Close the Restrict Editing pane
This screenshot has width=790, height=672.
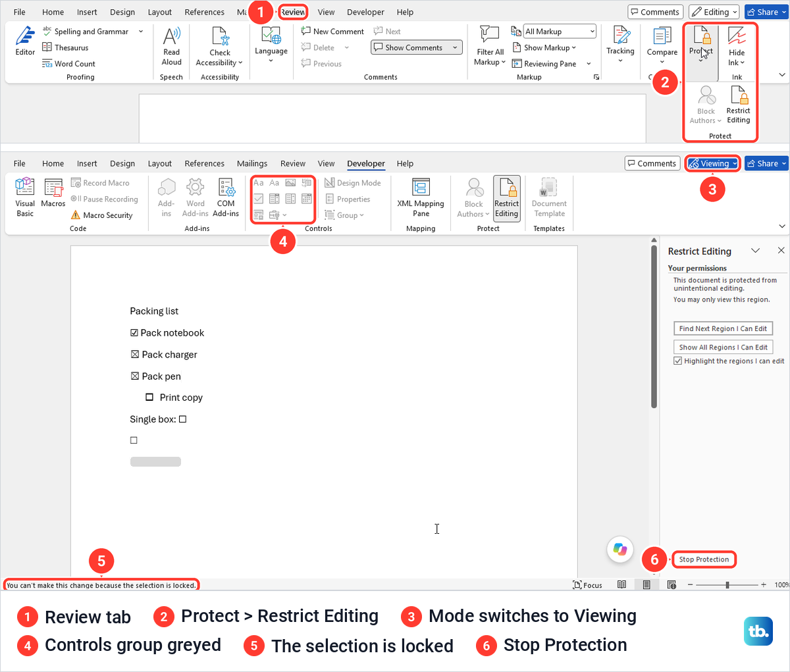pyautogui.click(x=781, y=251)
